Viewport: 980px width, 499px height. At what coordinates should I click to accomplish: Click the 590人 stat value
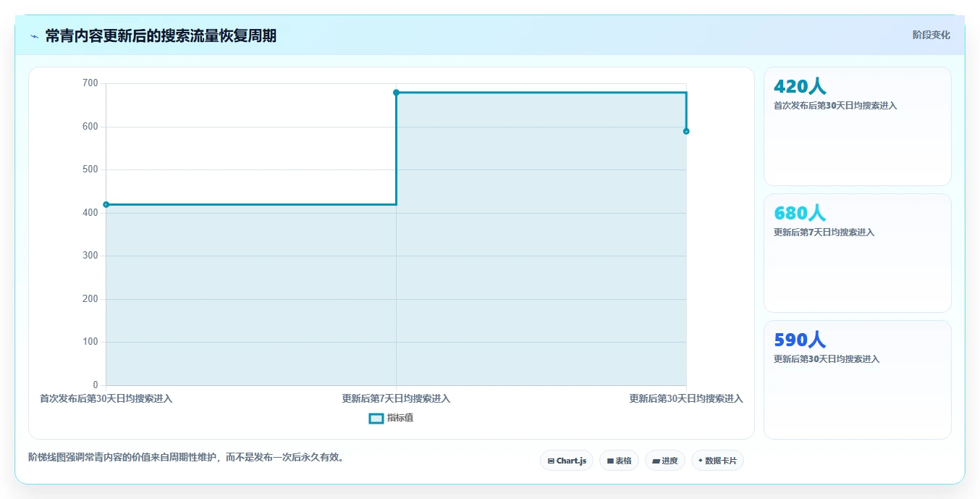(800, 340)
